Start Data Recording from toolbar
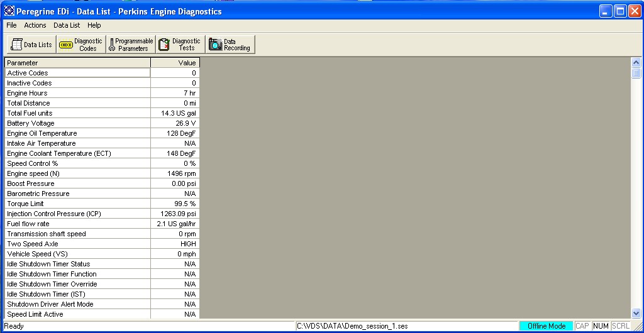The image size is (644, 333). click(x=230, y=44)
